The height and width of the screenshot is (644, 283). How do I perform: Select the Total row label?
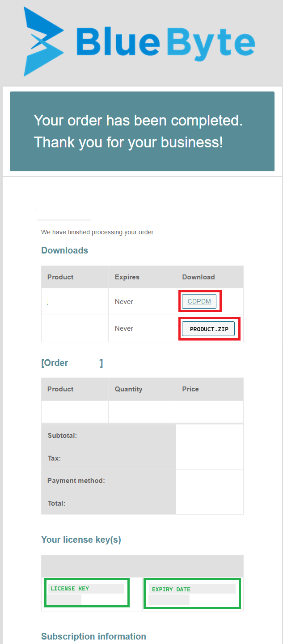pyautogui.click(x=56, y=503)
